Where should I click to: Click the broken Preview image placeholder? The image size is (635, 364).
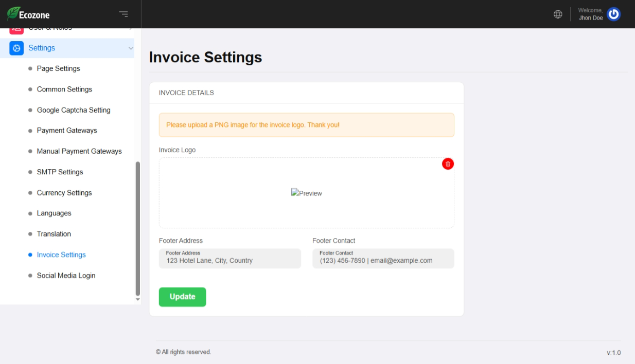coord(307,193)
